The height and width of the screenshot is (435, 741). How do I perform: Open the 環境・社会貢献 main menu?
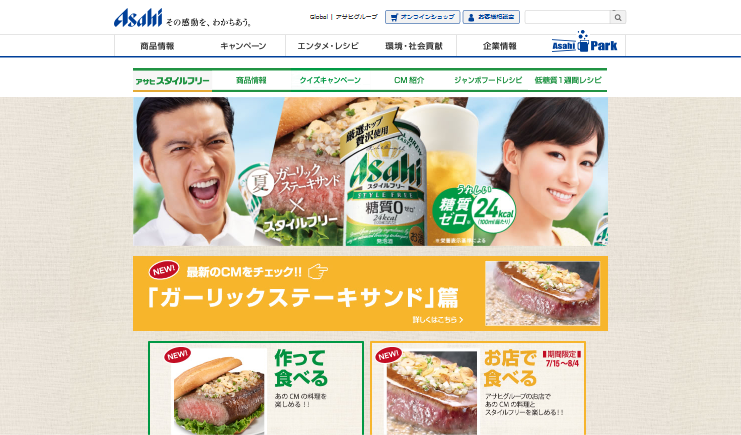tap(414, 46)
